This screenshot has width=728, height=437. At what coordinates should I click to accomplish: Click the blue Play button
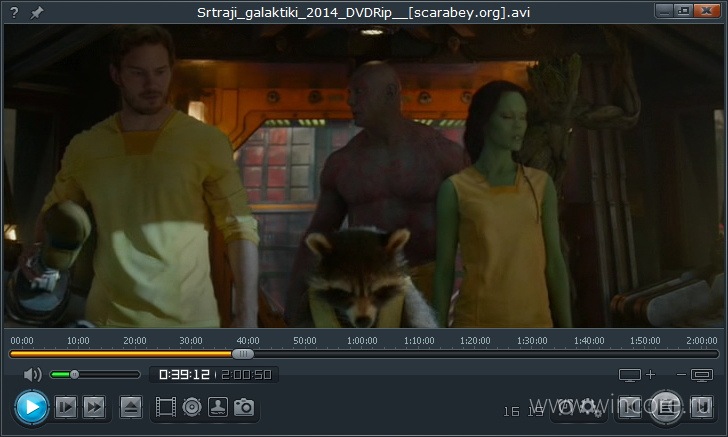tap(32, 407)
